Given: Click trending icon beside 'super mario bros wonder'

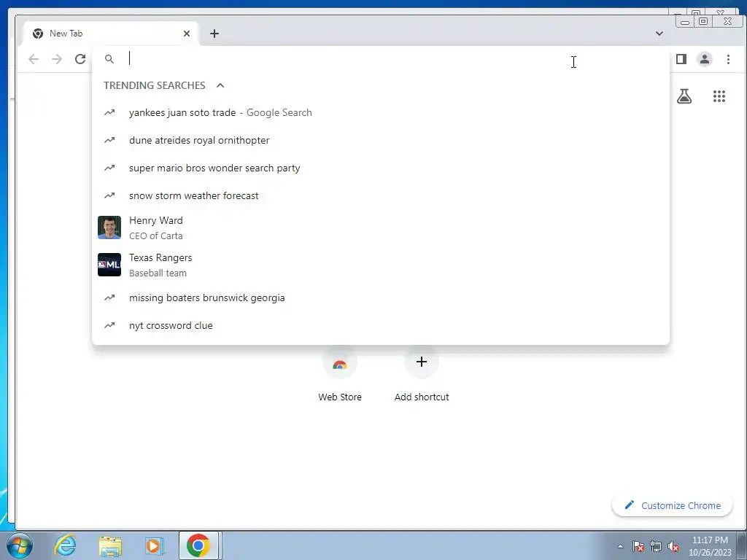Looking at the screenshot, I should click(x=109, y=168).
